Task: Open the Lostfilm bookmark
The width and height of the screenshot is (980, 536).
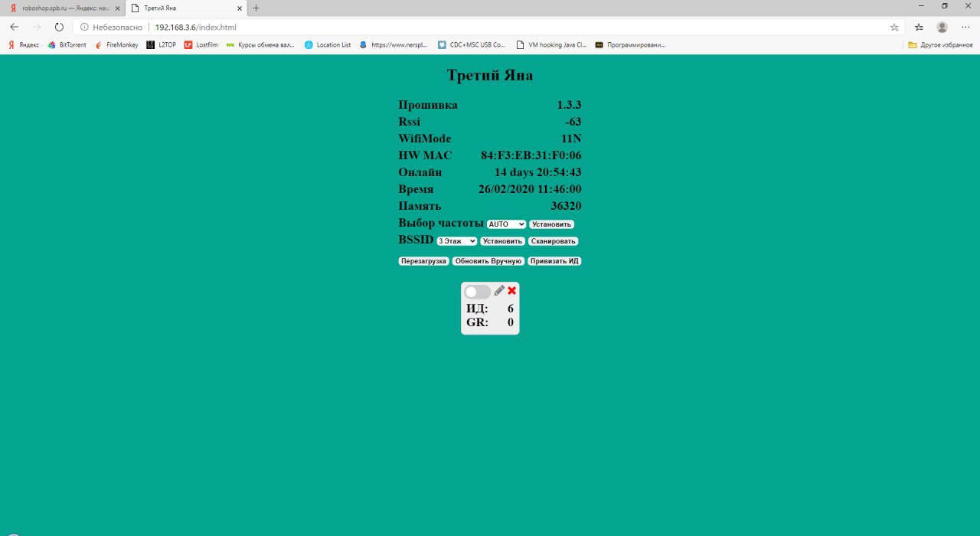Action: point(201,44)
